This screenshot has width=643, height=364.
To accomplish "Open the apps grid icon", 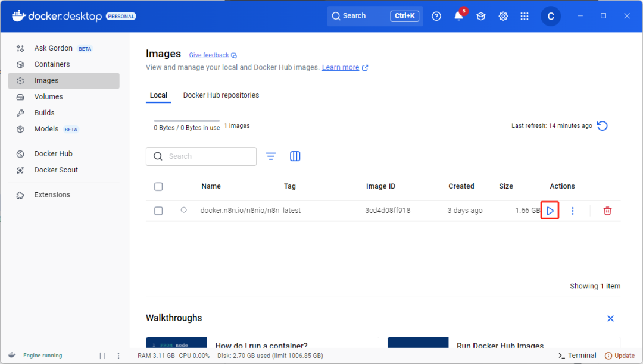I will (525, 16).
